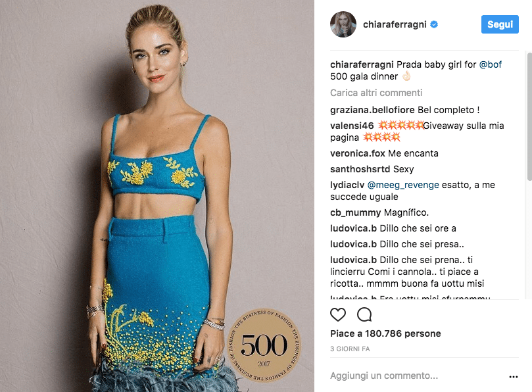Open the @bof mention link
The height and width of the screenshot is (392, 532).
click(x=490, y=64)
